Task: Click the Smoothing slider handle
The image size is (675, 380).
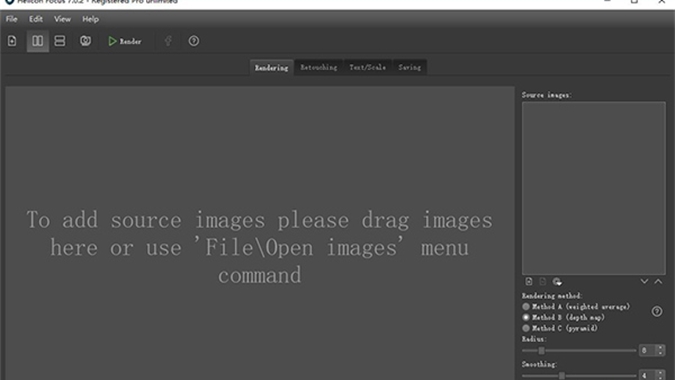Action: (x=562, y=376)
